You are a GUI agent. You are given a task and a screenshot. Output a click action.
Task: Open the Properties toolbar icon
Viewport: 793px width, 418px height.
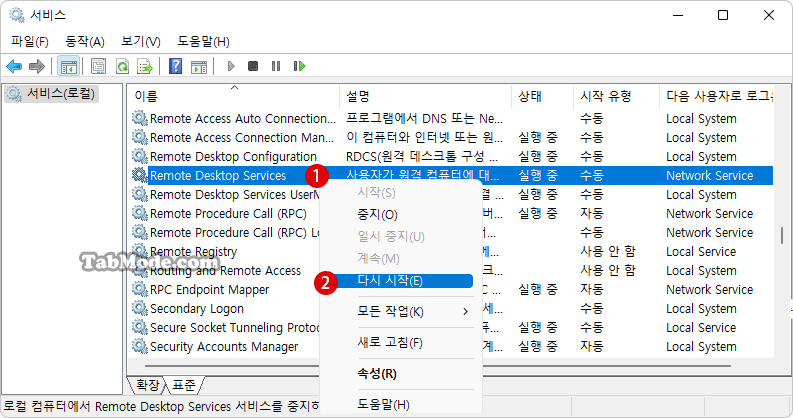(x=98, y=66)
